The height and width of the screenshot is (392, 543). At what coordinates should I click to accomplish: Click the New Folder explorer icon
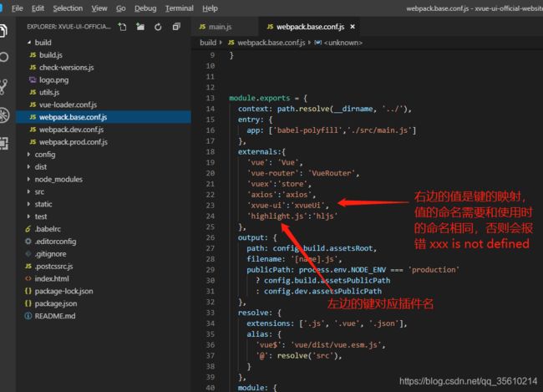tap(140, 27)
